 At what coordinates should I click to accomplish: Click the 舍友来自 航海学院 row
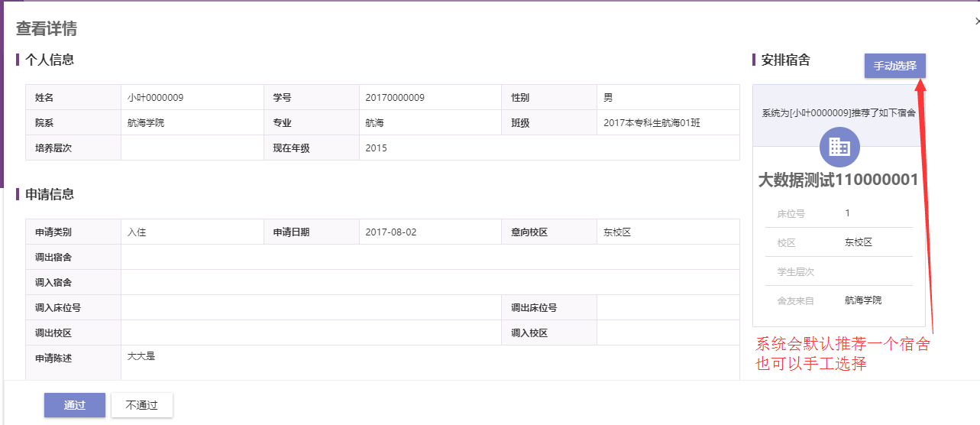(x=839, y=300)
